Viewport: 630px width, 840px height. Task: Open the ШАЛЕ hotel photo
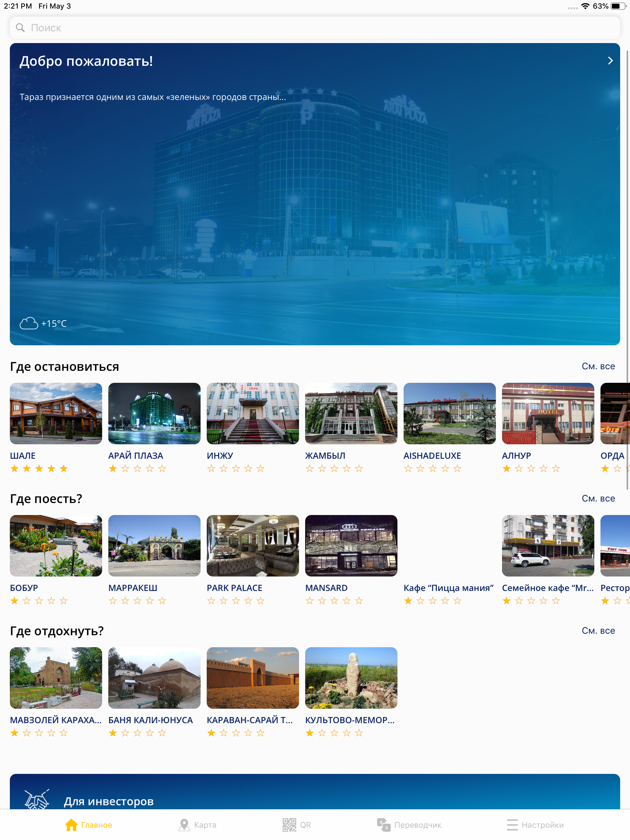tap(56, 414)
